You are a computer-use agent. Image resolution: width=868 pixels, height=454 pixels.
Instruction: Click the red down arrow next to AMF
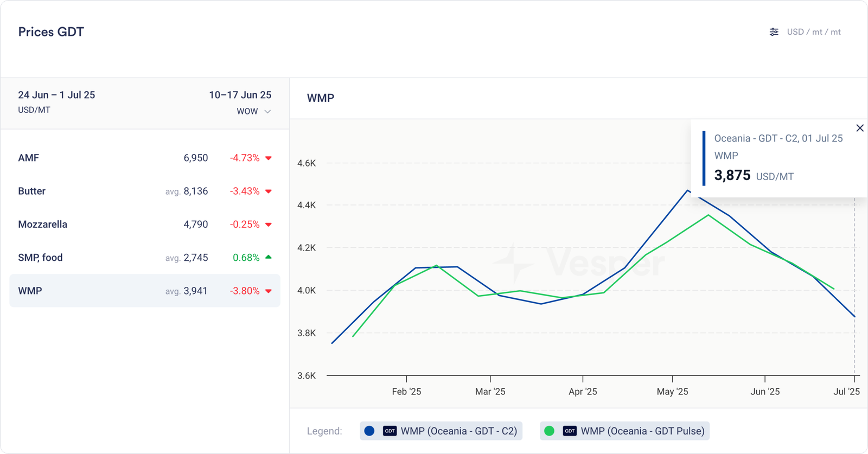[268, 158]
